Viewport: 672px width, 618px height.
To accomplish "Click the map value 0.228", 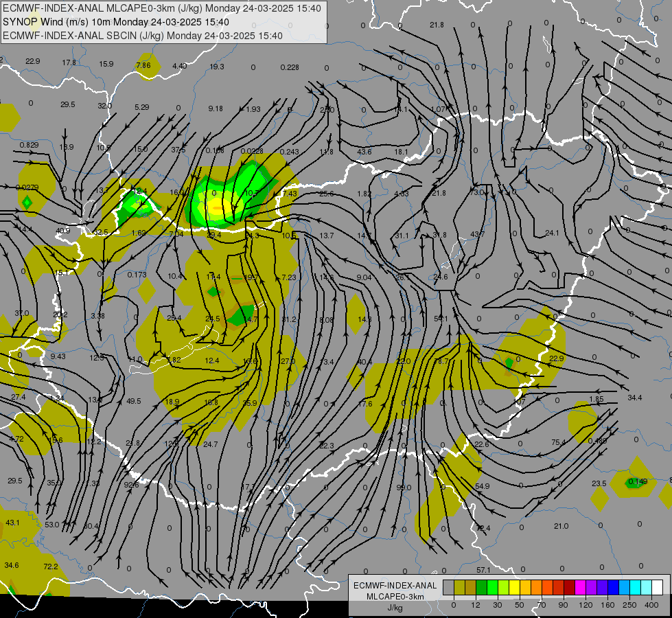I will click(x=290, y=67).
